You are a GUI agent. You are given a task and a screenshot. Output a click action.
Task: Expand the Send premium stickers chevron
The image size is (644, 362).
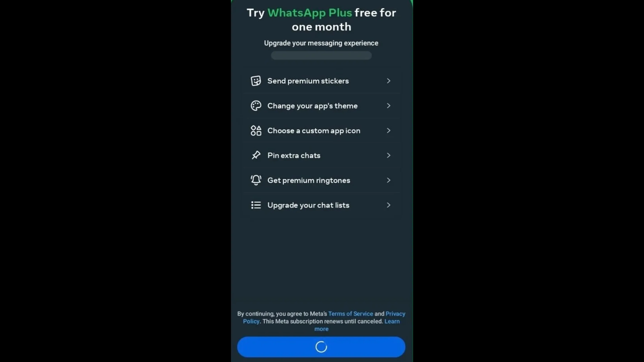pos(388,81)
